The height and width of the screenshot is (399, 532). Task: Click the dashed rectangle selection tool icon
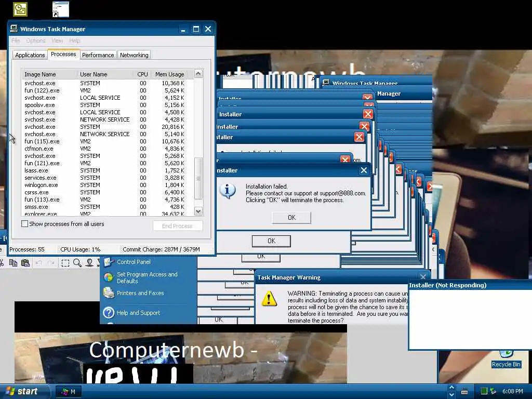pyautogui.click(x=65, y=263)
